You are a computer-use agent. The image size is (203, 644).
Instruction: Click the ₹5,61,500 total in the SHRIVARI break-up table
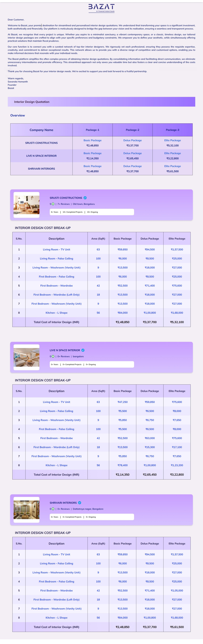tap(177, 627)
